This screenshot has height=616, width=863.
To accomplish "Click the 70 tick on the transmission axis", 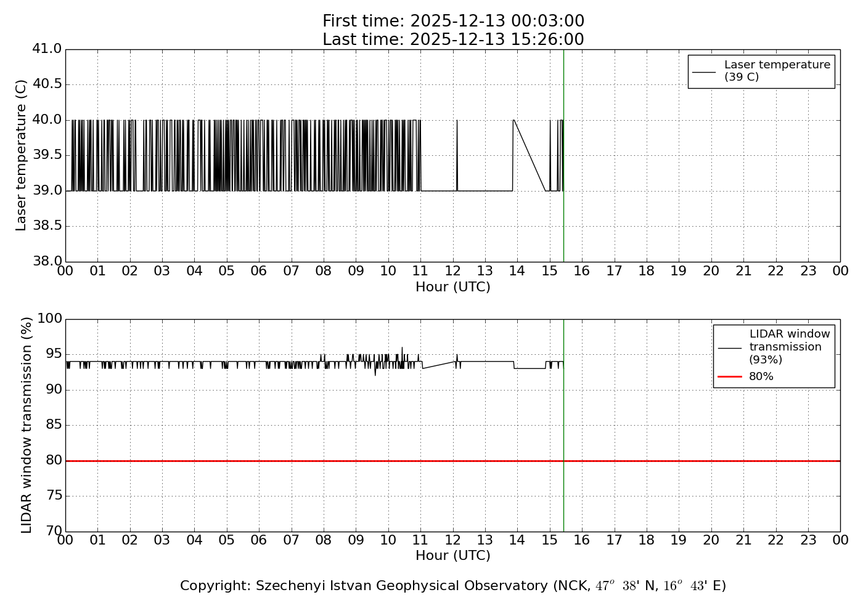I will (54, 531).
